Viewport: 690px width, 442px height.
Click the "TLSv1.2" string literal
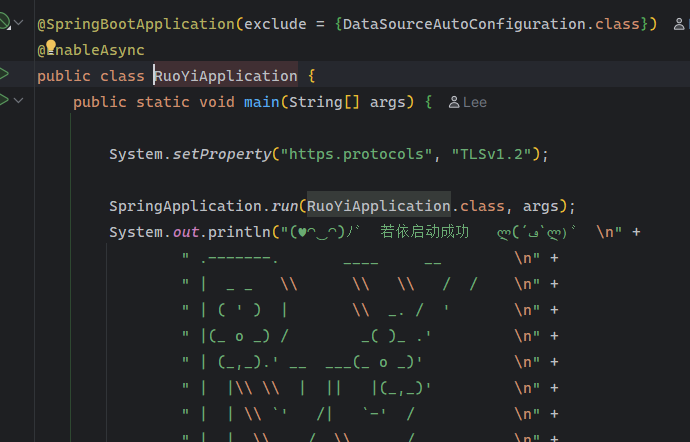(x=492, y=154)
